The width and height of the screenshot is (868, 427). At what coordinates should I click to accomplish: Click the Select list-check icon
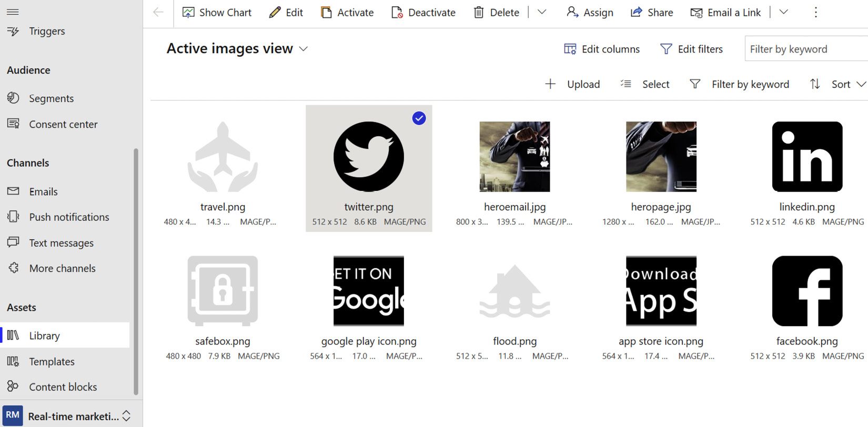(x=625, y=84)
